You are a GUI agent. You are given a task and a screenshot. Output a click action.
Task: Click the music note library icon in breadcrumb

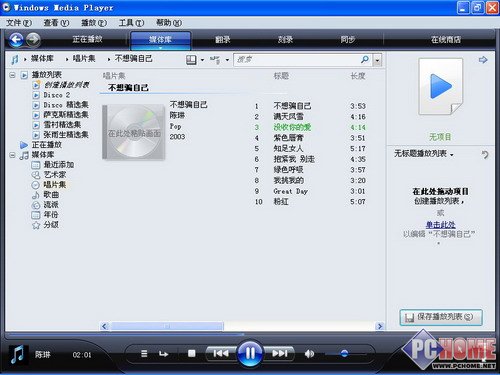[x=14, y=59]
